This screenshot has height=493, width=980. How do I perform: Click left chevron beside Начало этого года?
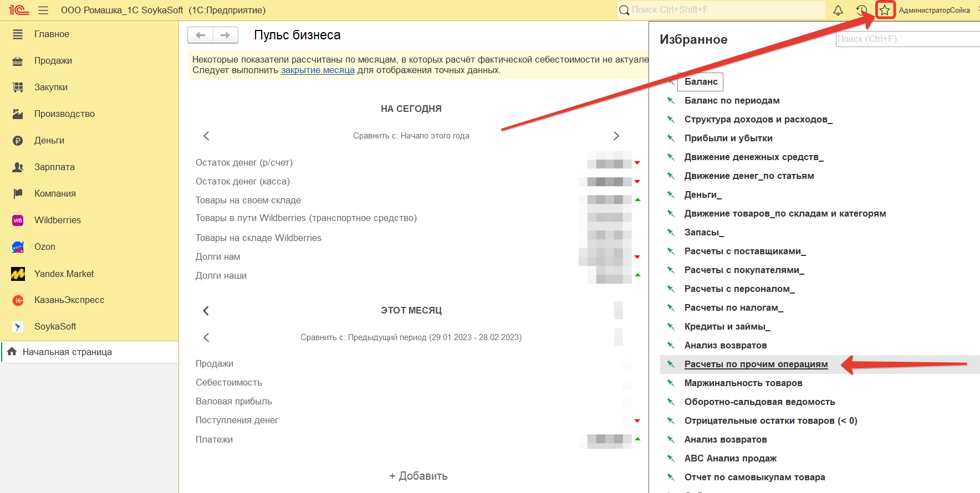tap(206, 136)
